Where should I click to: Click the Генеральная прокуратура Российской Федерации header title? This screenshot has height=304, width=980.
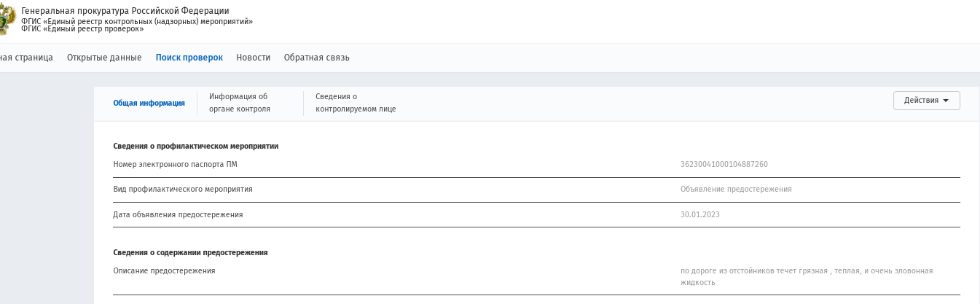(125, 11)
